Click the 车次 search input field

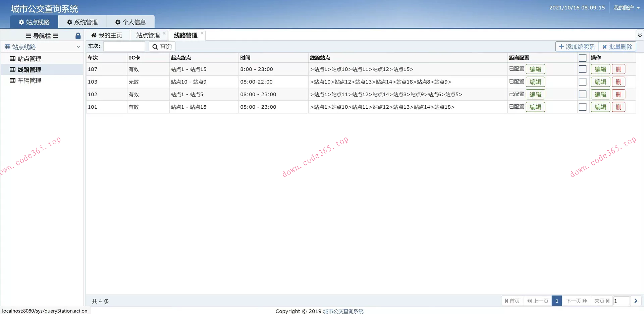[124, 46]
